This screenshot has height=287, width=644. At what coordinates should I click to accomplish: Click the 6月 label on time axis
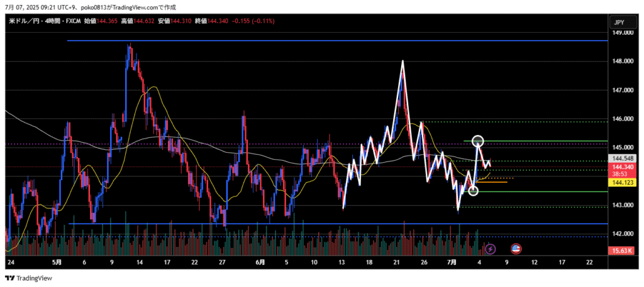pyautogui.click(x=259, y=261)
